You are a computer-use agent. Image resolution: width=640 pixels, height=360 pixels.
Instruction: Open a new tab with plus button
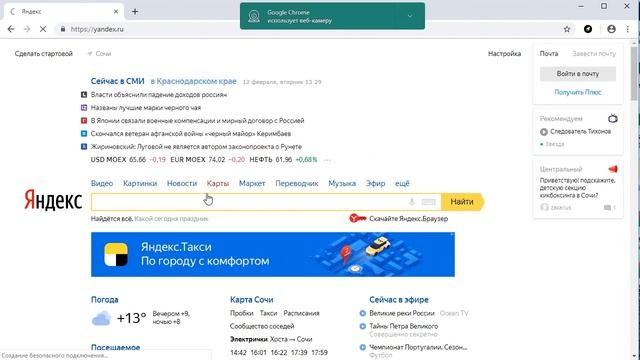(x=135, y=11)
